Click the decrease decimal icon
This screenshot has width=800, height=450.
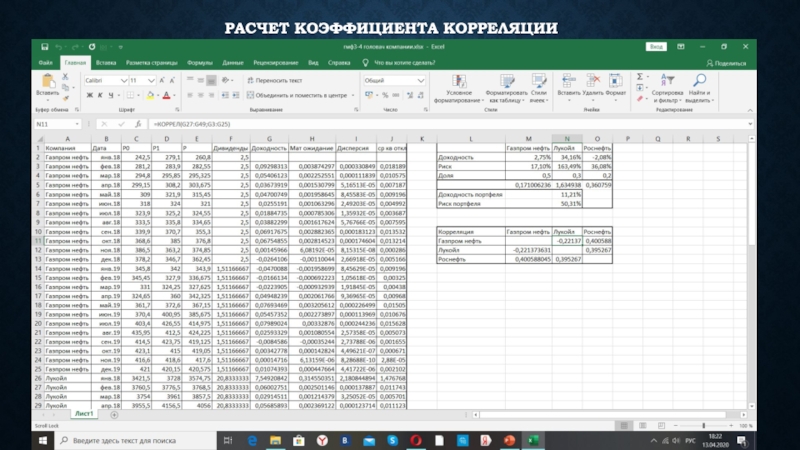[420, 95]
